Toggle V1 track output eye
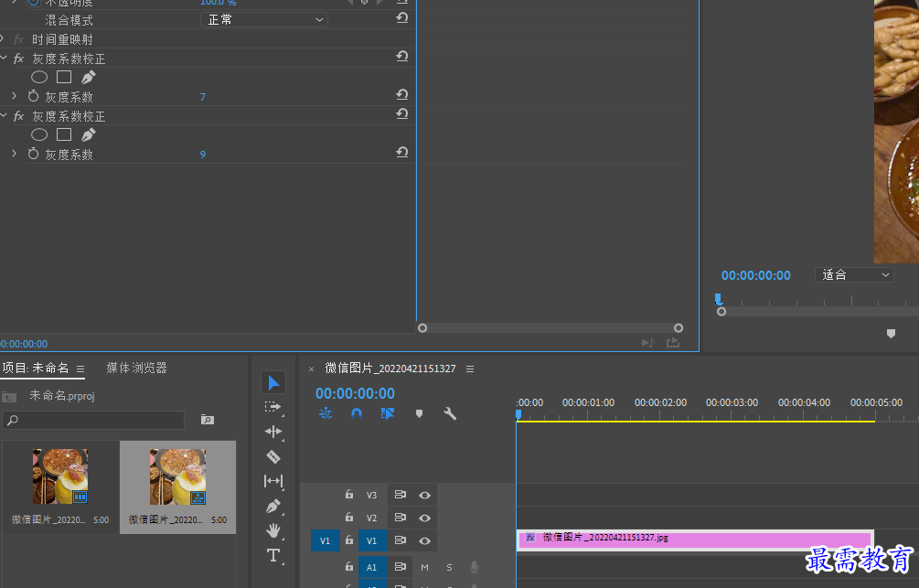Image resolution: width=919 pixels, height=588 pixels. 425,541
